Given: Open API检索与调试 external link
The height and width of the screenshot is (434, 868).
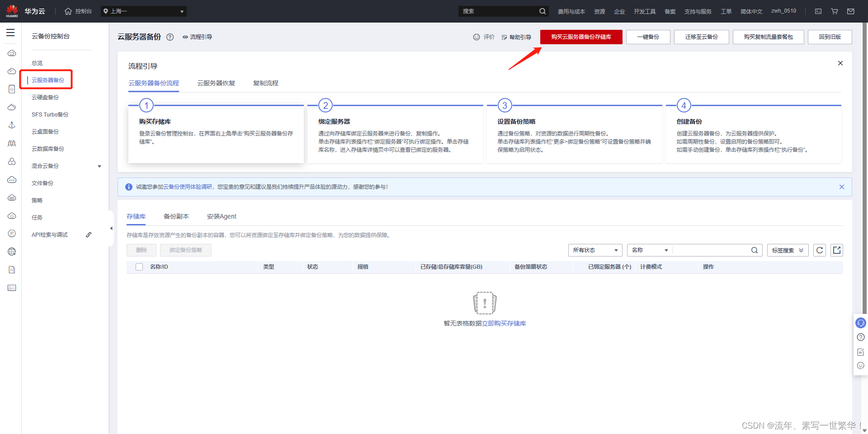Looking at the screenshot, I should click(61, 235).
